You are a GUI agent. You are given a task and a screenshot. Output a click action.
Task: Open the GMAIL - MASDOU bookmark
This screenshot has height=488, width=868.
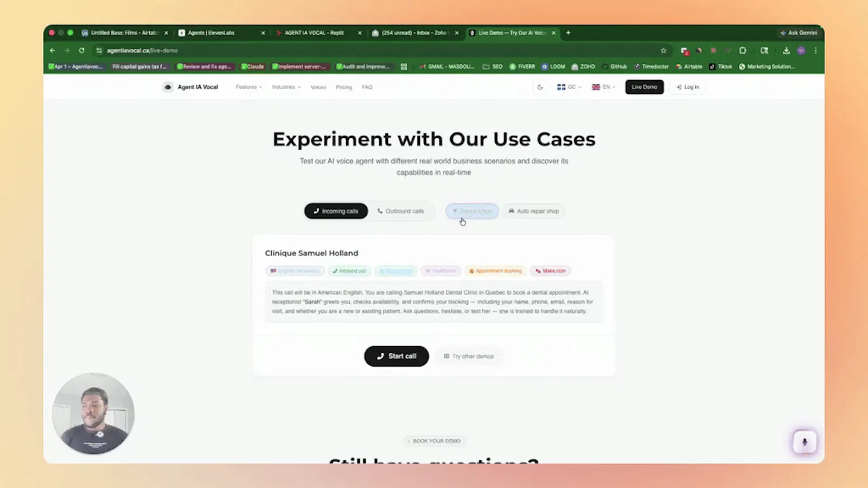coord(447,67)
